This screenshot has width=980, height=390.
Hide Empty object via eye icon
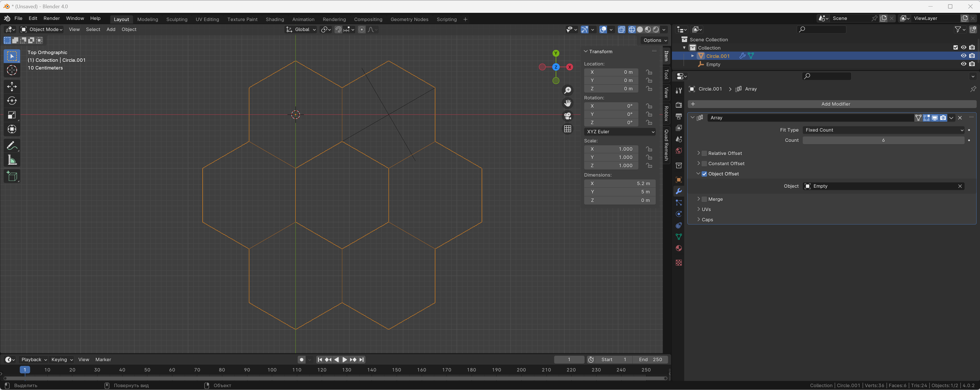964,64
